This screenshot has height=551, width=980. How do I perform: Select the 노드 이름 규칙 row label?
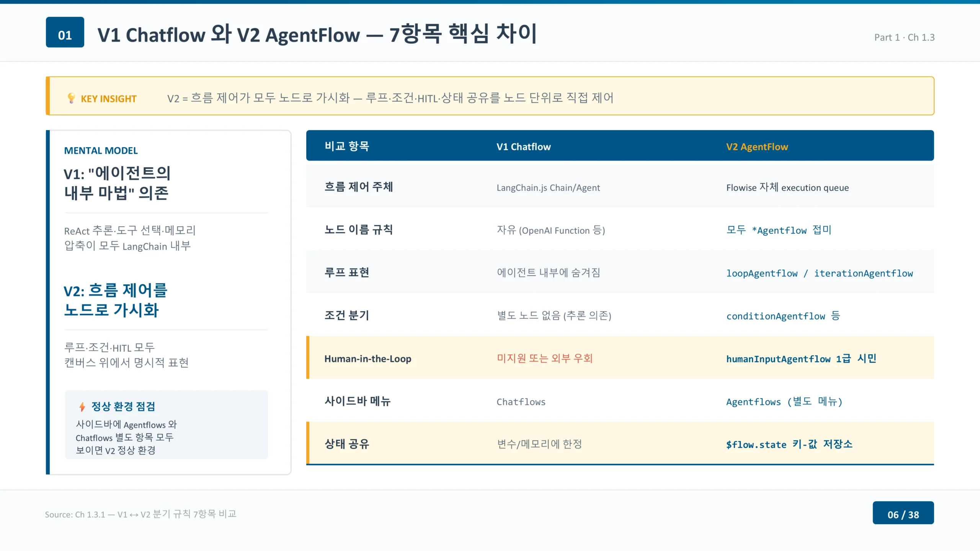pos(359,230)
